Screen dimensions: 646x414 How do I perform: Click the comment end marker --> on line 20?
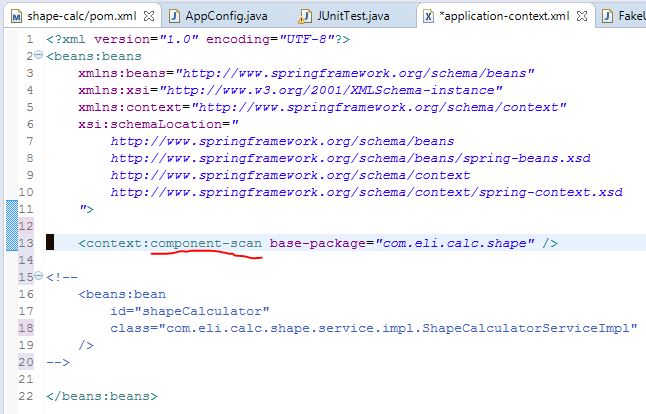point(58,362)
